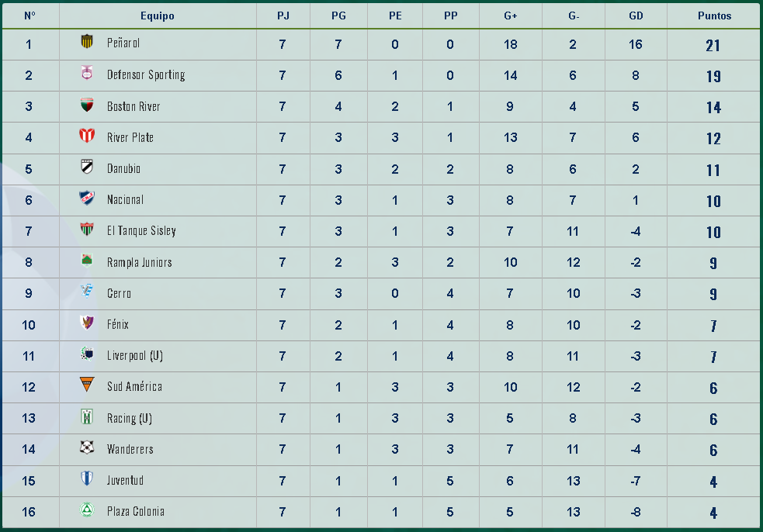Click the Fénix team name

pos(118,324)
